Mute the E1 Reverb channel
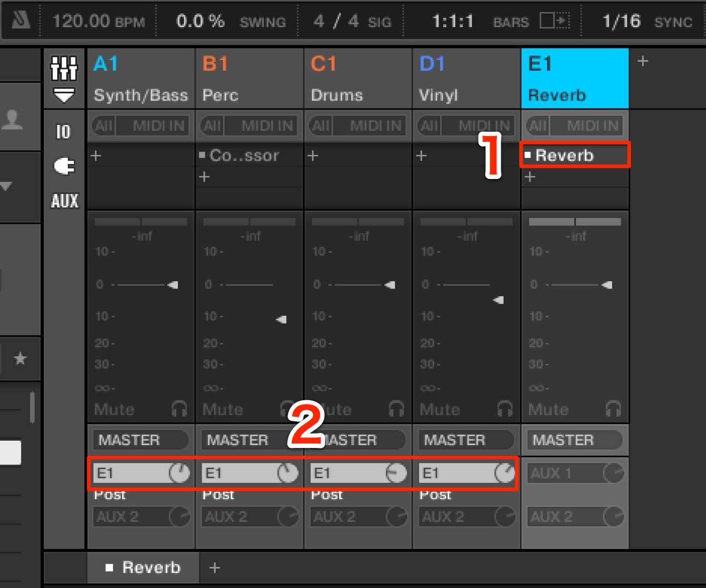The image size is (706, 588). pyautogui.click(x=548, y=410)
